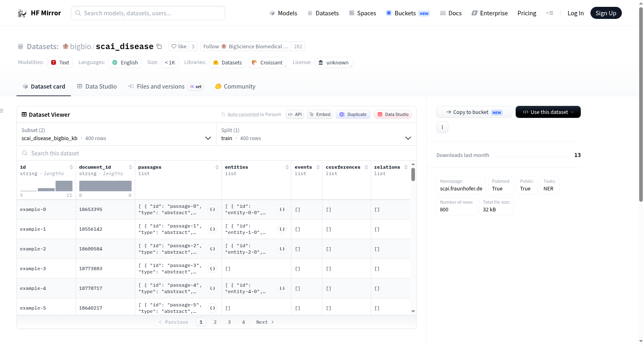The width and height of the screenshot is (644, 345).
Task: Open the navigation more-options menu icon
Action: click(x=549, y=13)
